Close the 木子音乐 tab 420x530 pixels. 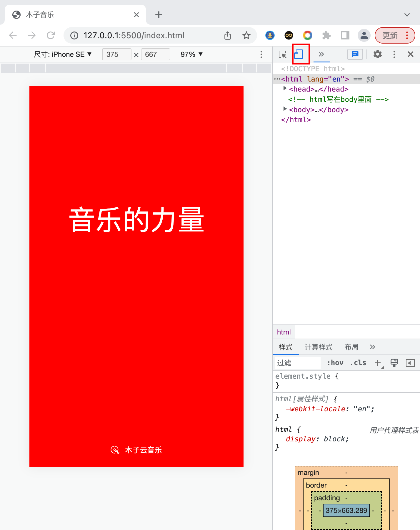136,15
